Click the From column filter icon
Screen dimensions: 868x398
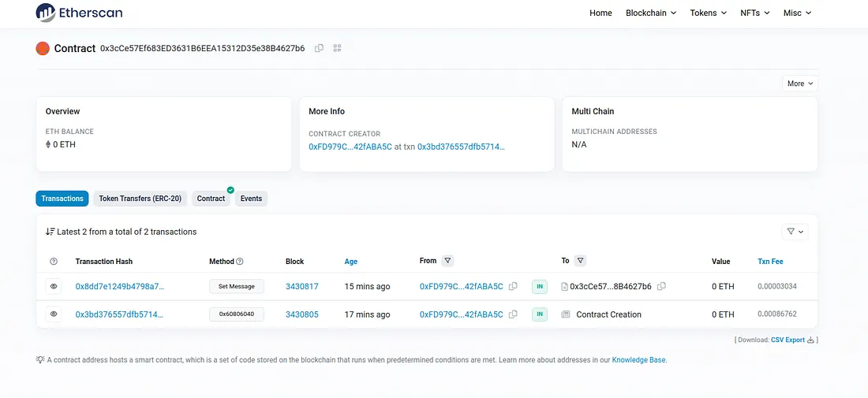(x=447, y=261)
